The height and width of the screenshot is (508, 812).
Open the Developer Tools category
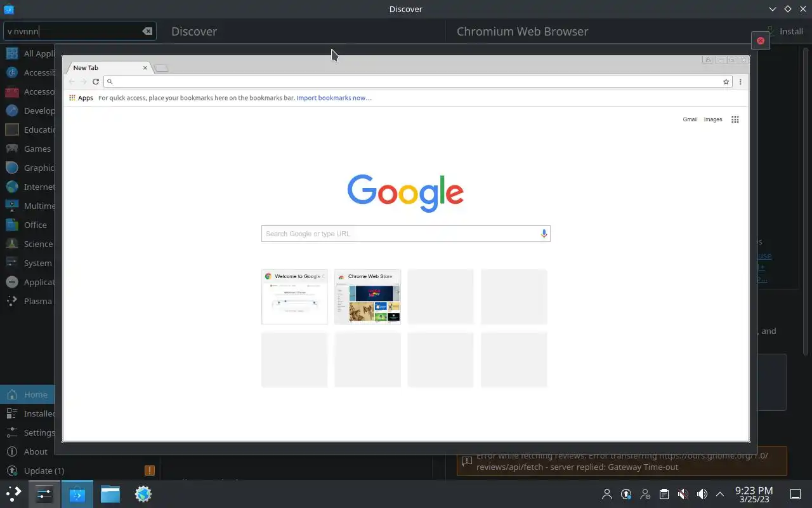pos(28,110)
